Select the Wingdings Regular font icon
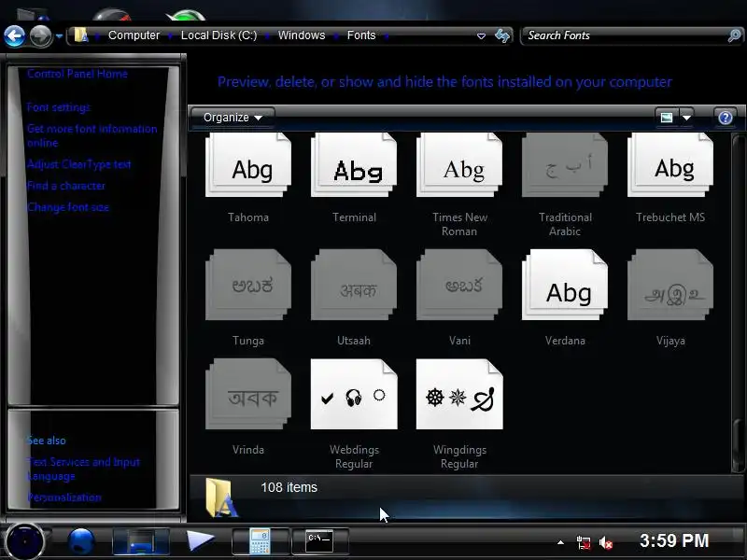 tap(459, 394)
